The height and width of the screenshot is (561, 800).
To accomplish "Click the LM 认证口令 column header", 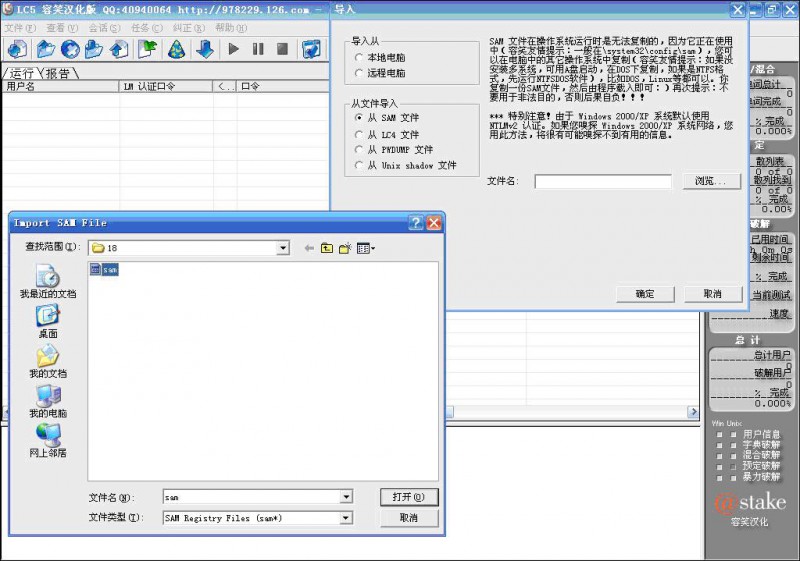I will click(x=165, y=86).
